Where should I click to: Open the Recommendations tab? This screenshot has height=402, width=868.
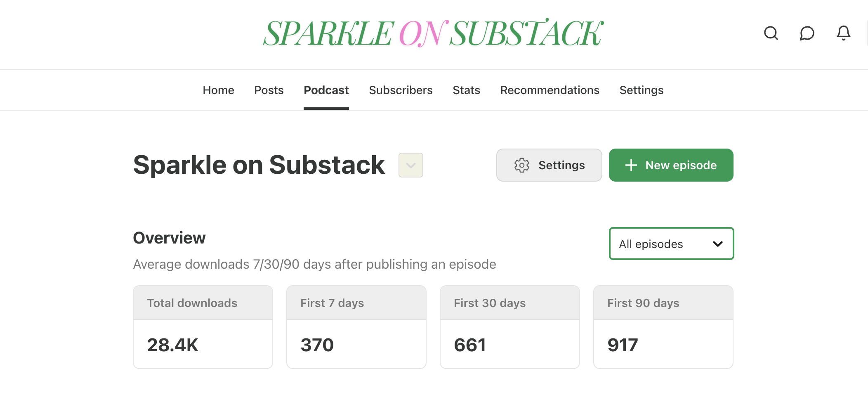coord(550,90)
